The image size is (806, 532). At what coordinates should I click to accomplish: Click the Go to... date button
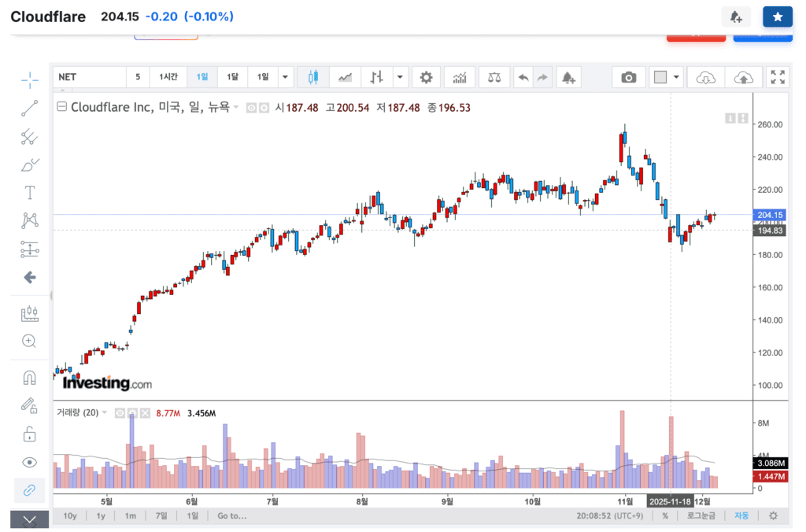[232, 516]
